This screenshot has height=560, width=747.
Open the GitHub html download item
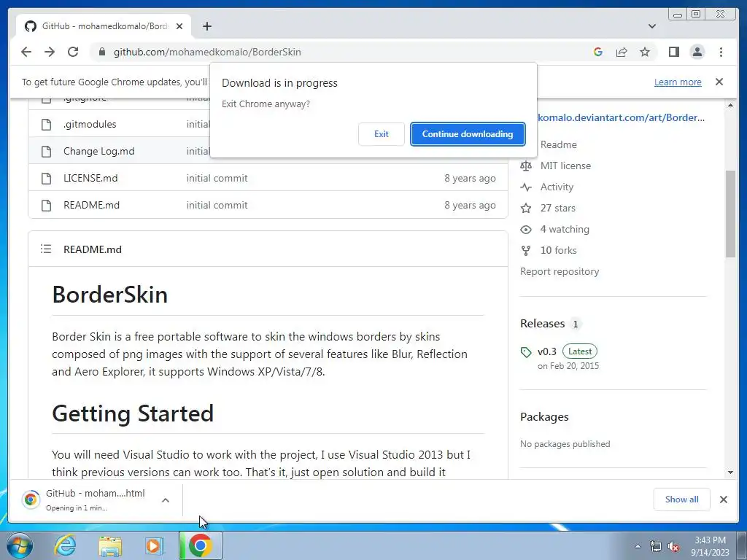[84, 499]
